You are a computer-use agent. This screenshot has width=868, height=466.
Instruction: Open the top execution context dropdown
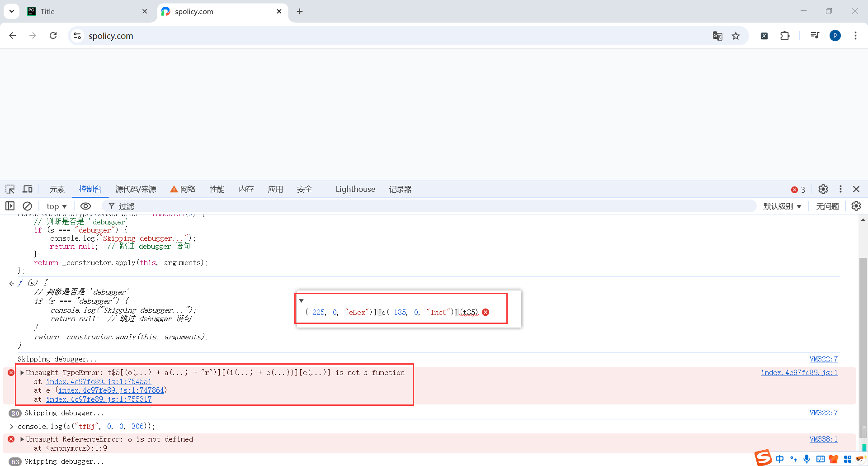57,206
